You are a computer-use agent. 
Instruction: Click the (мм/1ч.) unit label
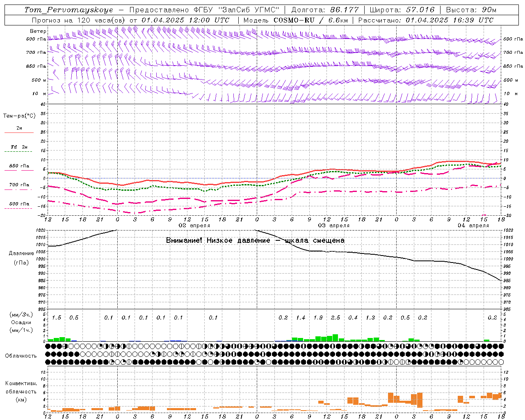(21, 330)
